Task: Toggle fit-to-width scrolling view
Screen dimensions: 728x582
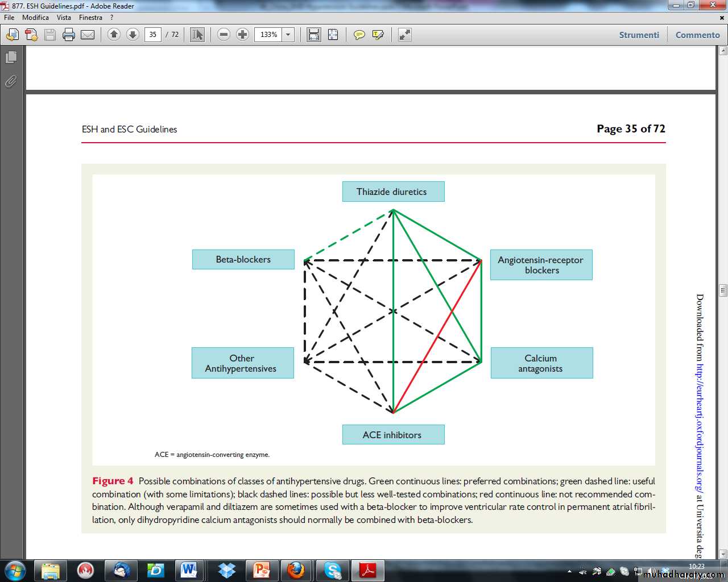Action: pyautogui.click(x=314, y=35)
